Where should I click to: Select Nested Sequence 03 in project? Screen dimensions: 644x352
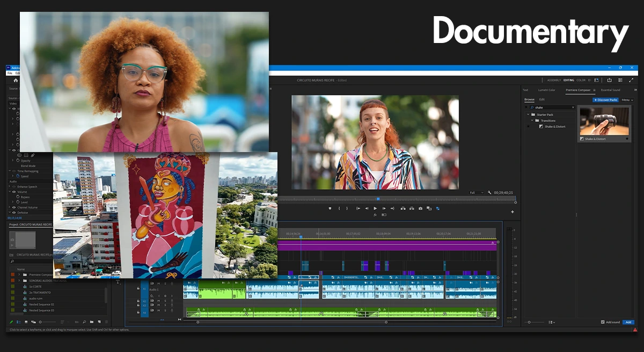click(41, 311)
